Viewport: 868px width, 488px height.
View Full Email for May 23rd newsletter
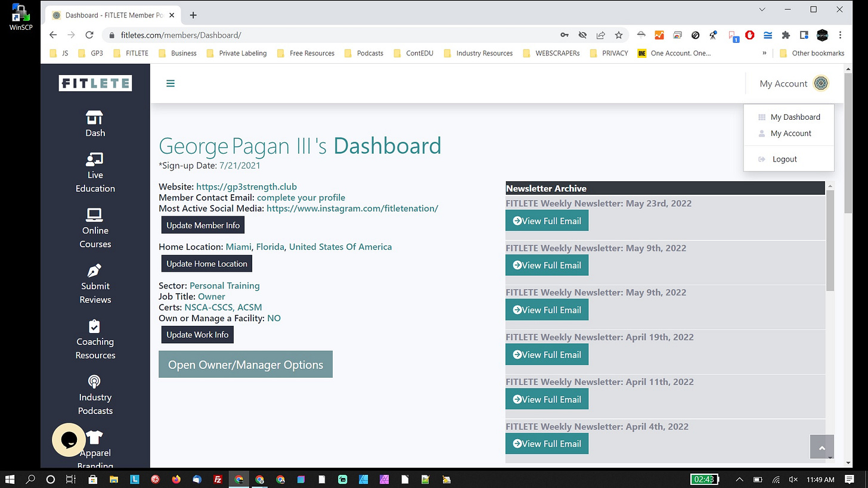547,220
